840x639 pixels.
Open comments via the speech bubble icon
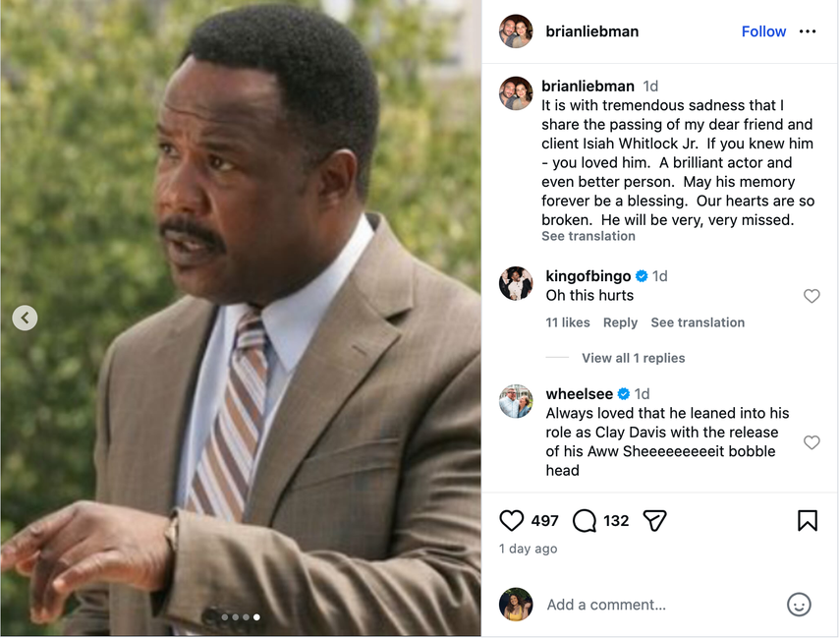pyautogui.click(x=585, y=520)
